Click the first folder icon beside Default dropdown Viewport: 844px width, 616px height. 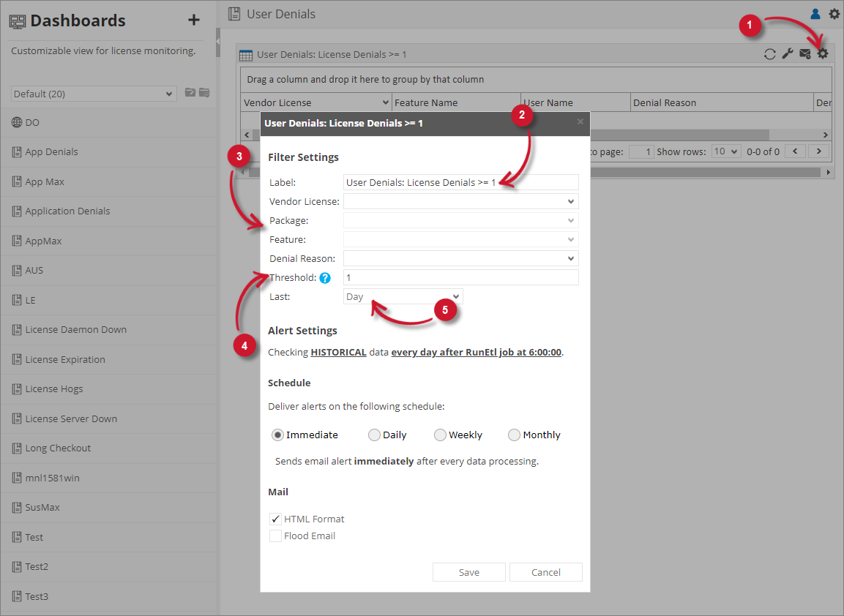(190, 92)
